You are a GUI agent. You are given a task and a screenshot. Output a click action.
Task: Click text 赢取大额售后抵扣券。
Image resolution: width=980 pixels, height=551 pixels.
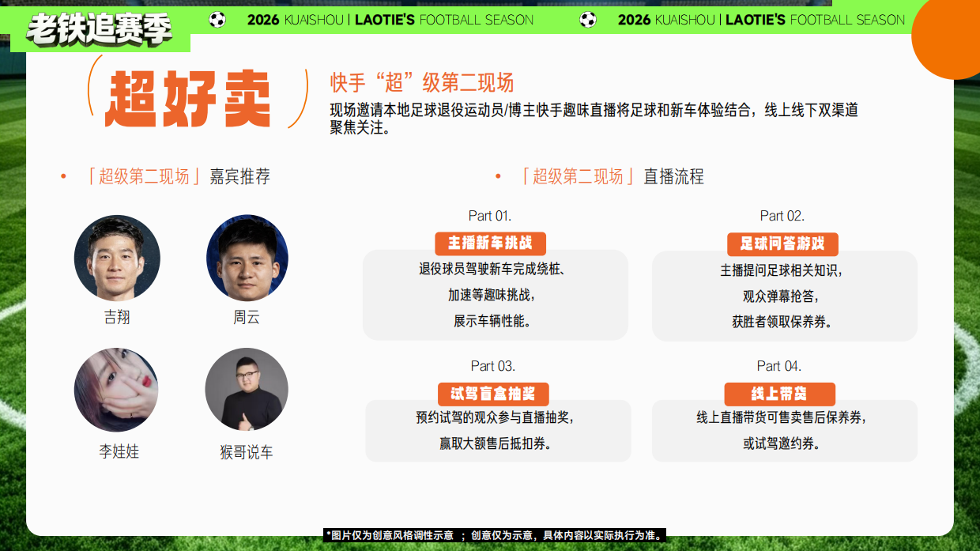pyautogui.click(x=496, y=443)
